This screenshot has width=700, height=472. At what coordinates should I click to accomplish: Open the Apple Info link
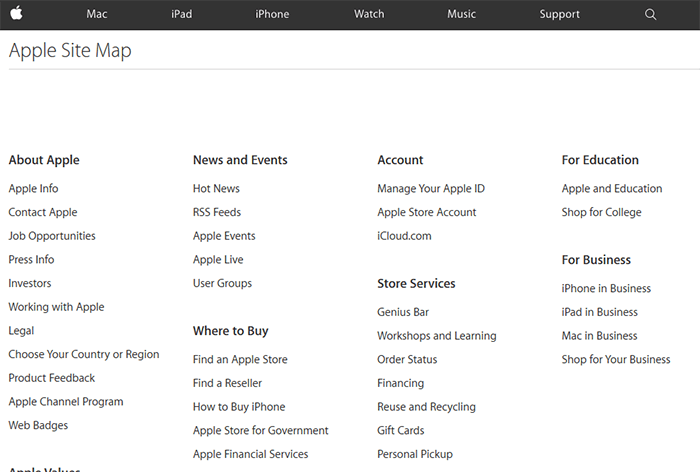(x=33, y=189)
